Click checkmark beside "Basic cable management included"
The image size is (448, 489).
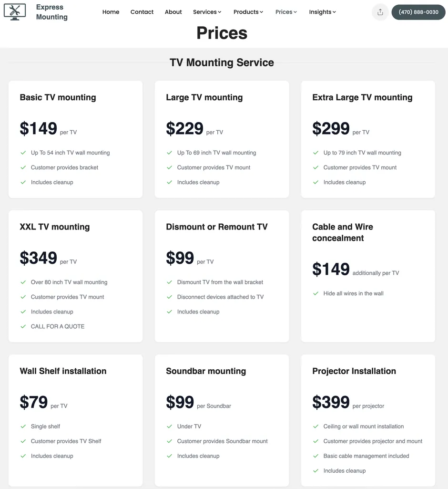pyautogui.click(x=316, y=456)
